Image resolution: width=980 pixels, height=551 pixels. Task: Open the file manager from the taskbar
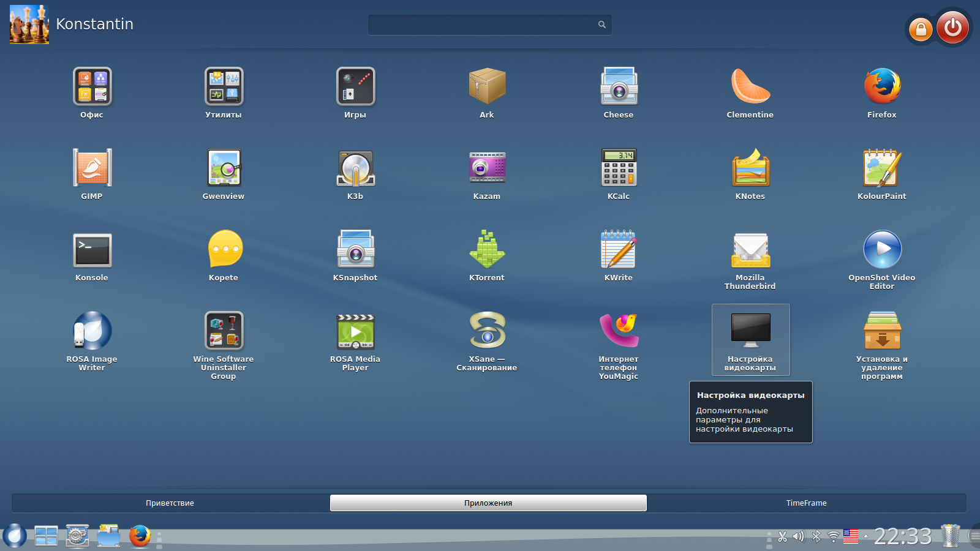pos(109,536)
